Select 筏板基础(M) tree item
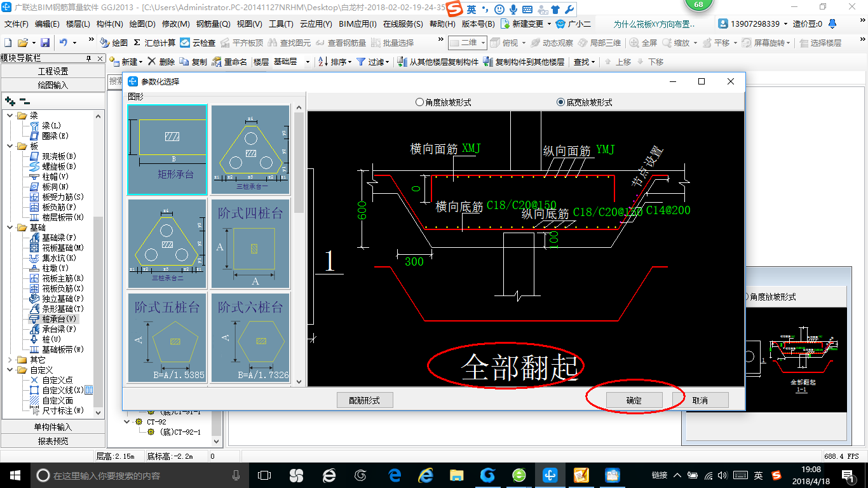Viewport: 868px width, 488px height. [57, 248]
